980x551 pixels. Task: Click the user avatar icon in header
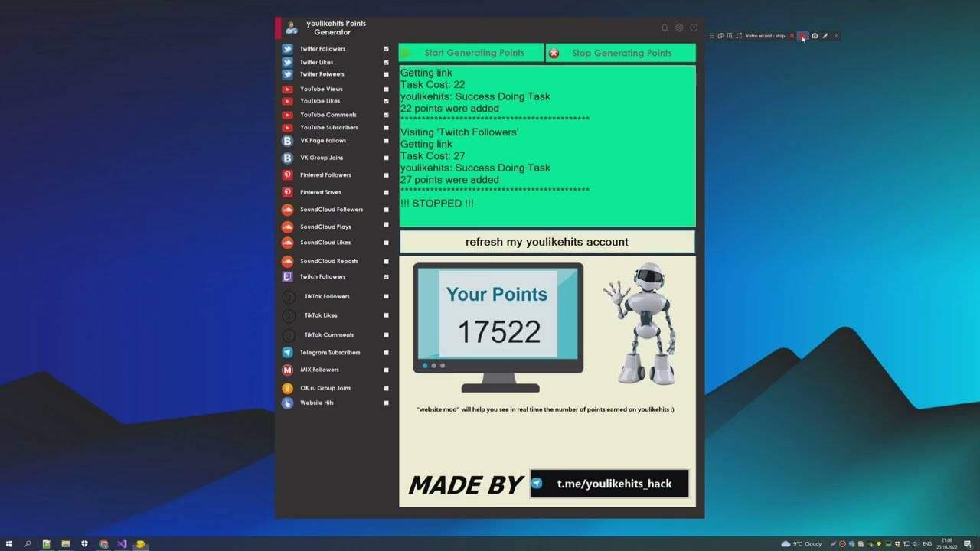pos(291,28)
